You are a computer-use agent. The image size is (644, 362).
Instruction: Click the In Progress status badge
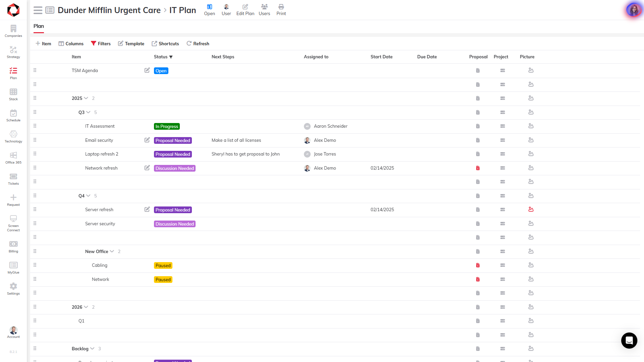tap(167, 126)
